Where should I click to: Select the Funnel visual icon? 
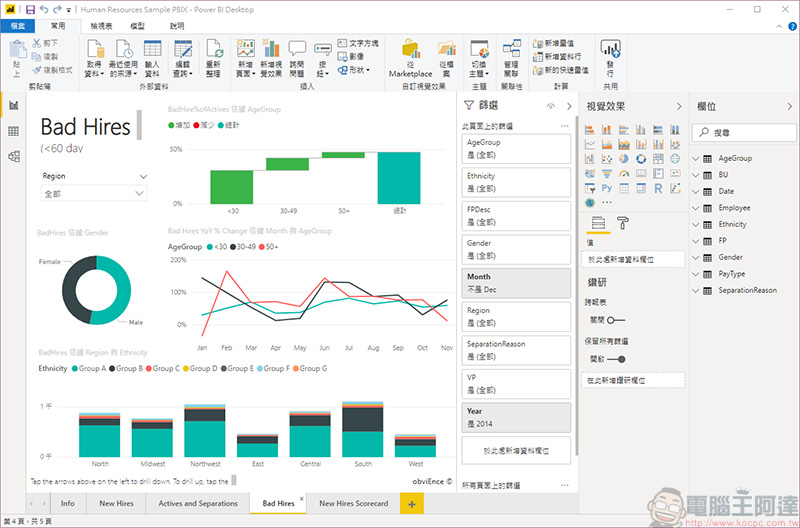click(x=607, y=173)
